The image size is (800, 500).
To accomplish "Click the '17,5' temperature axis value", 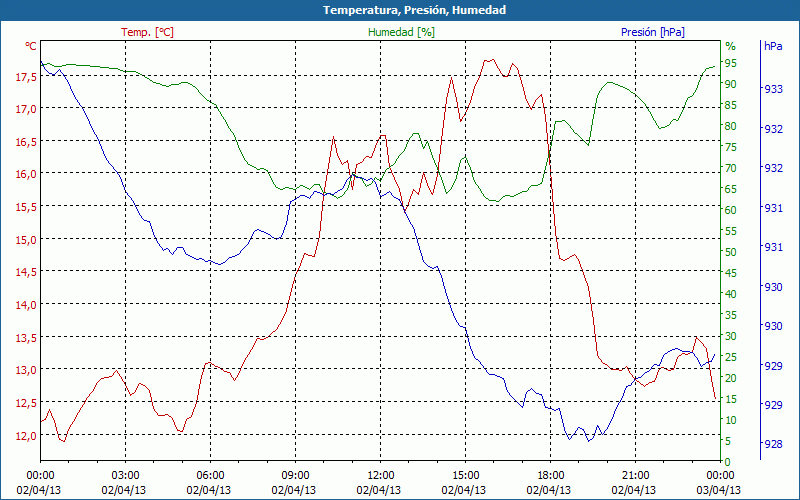I will pos(26,77).
